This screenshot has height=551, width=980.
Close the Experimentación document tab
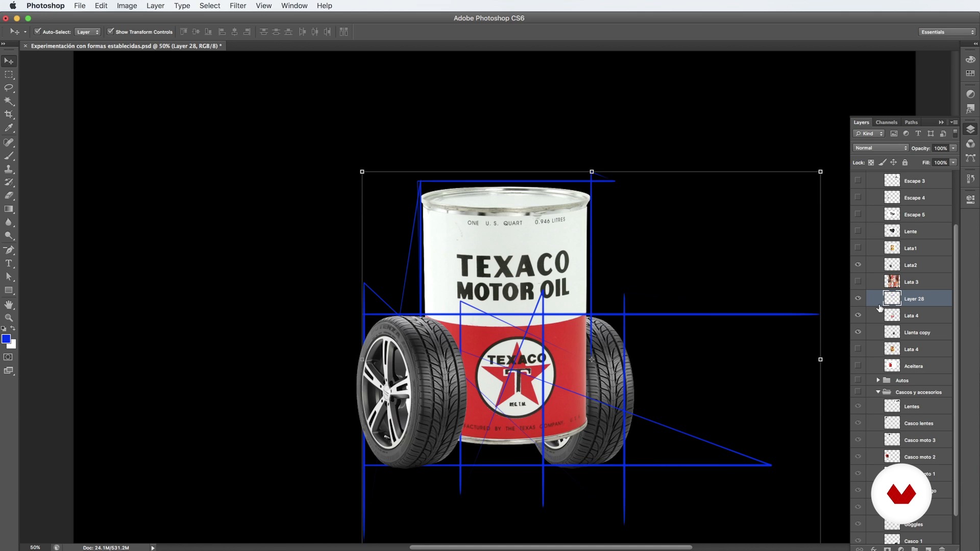25,46
